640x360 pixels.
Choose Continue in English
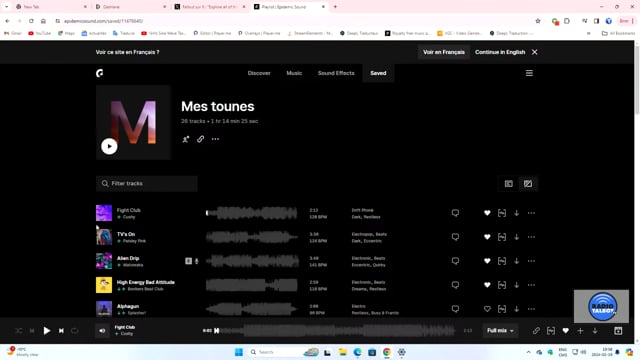pyautogui.click(x=500, y=52)
